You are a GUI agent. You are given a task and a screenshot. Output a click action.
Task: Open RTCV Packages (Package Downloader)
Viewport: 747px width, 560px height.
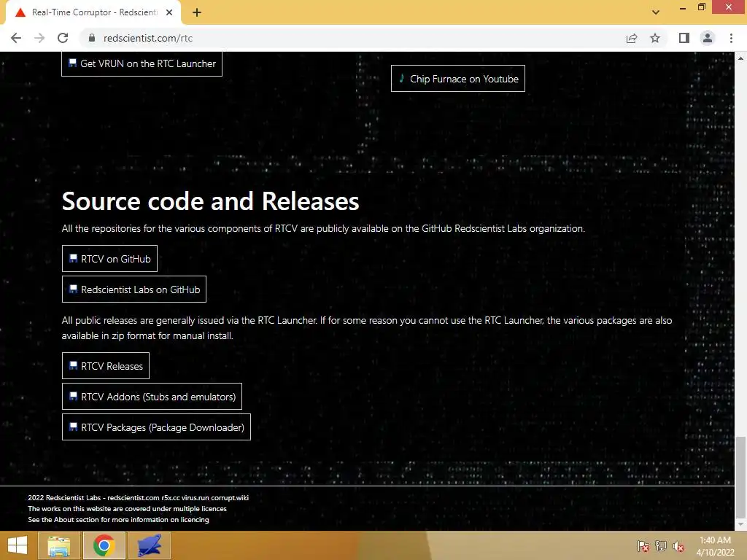click(x=156, y=427)
